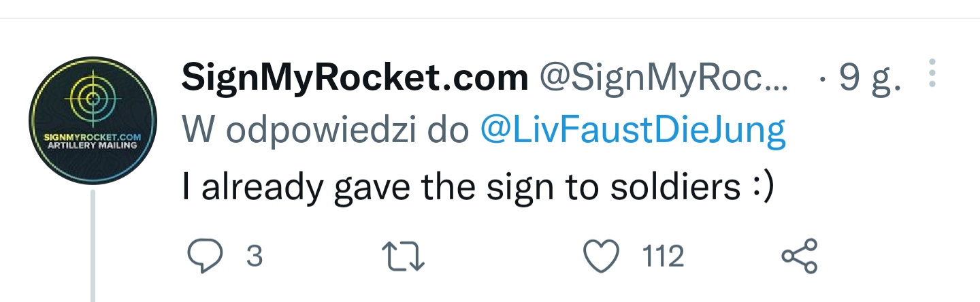
Task: Open the SignMyRocket.com profile avatar
Action: point(93,121)
